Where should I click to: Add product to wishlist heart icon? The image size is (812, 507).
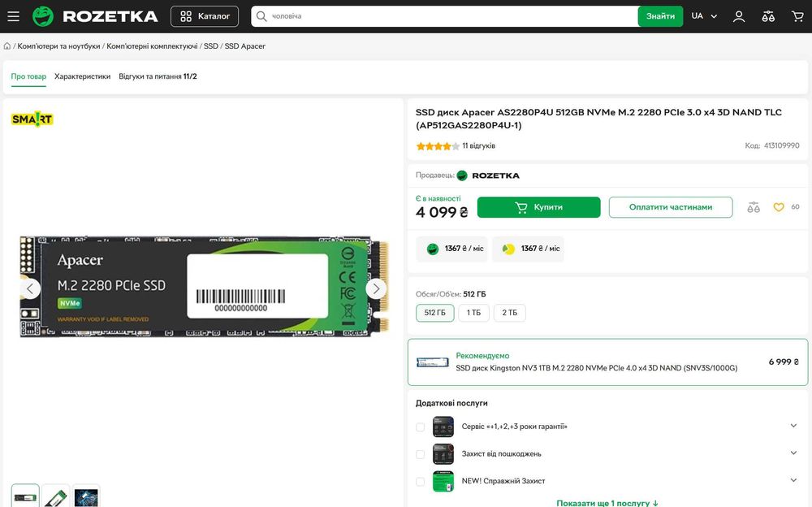tap(779, 207)
